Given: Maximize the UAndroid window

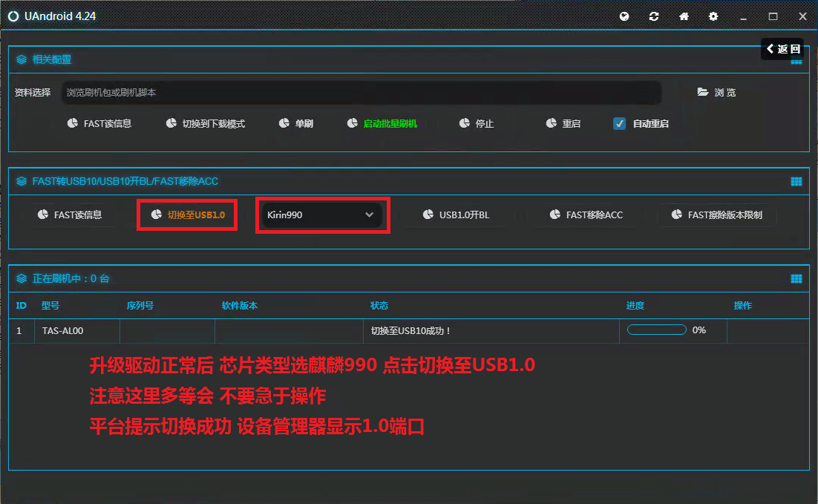Looking at the screenshot, I should (773, 16).
